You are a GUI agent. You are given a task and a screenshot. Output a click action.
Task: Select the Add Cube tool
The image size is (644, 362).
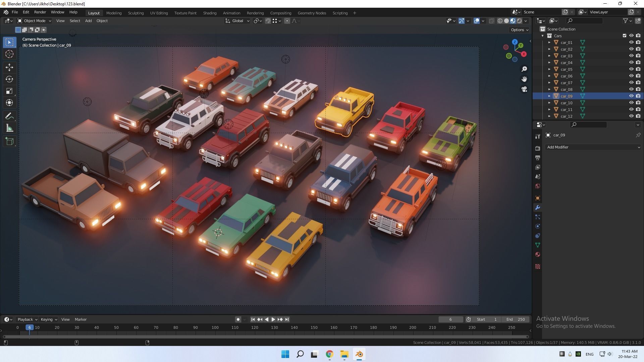(x=9, y=141)
